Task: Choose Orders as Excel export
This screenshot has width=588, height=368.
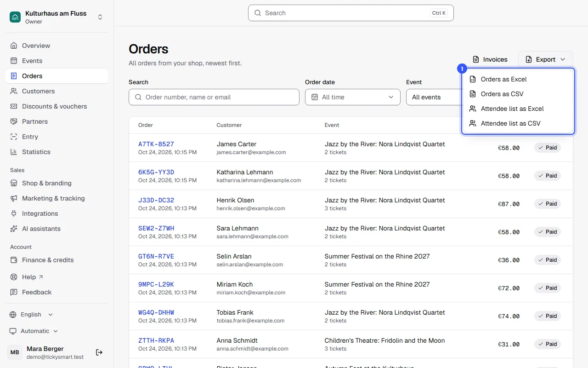Action: click(x=518, y=79)
